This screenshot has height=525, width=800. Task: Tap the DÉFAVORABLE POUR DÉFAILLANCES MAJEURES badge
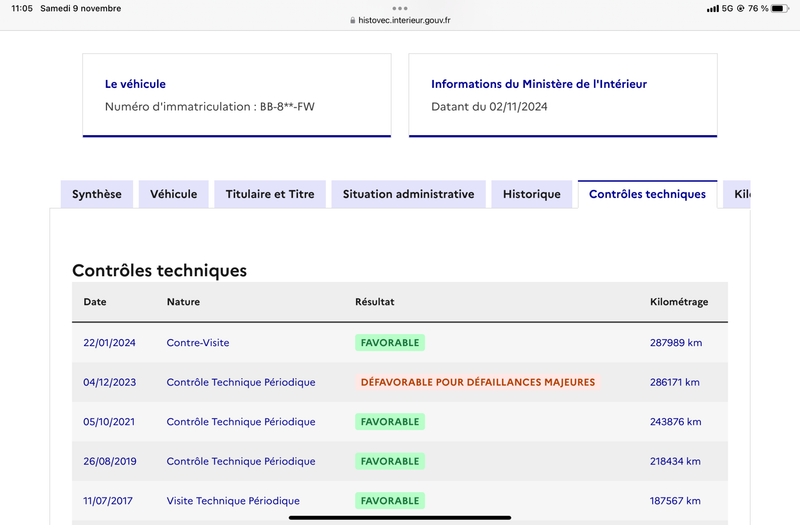point(478,382)
